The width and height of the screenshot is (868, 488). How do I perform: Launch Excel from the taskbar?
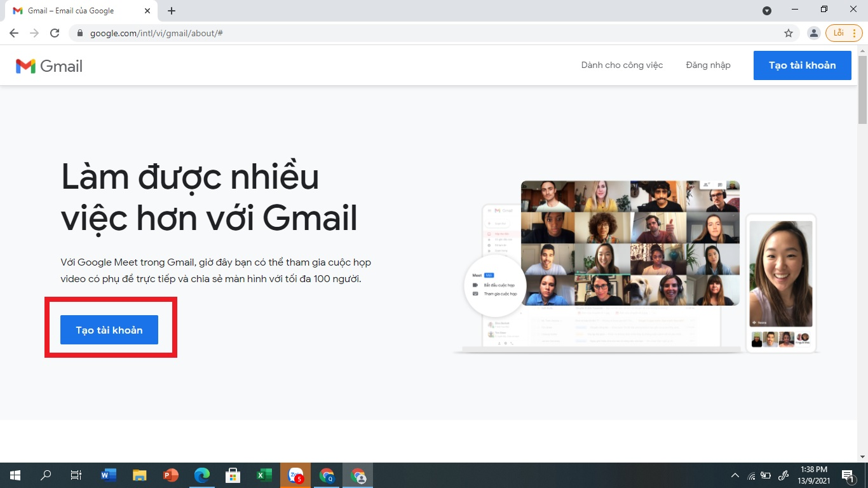(x=264, y=475)
